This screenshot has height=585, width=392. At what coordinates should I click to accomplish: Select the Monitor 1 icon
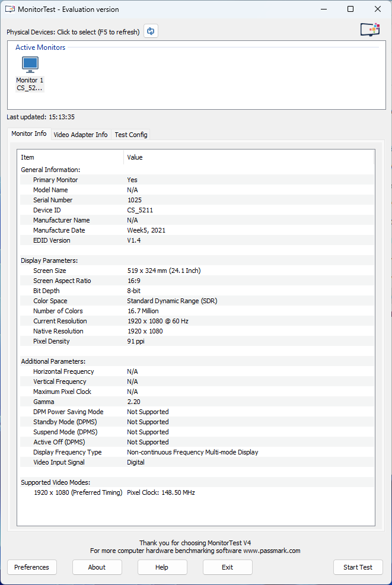pos(30,65)
